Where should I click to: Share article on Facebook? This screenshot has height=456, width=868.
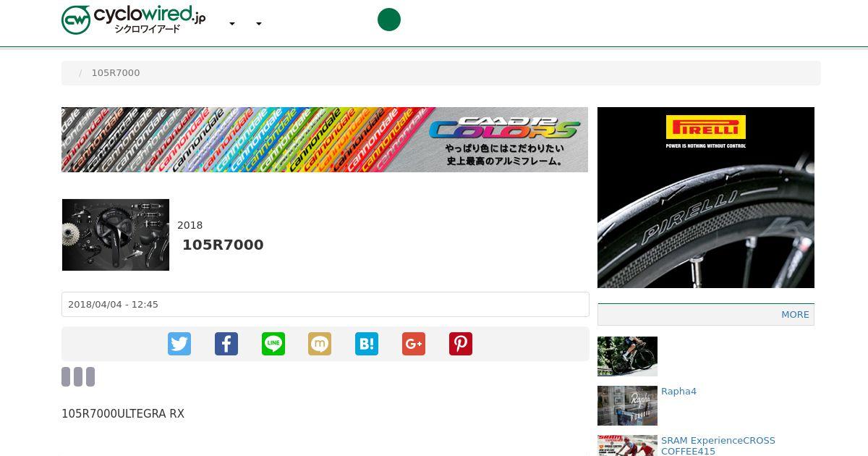pyautogui.click(x=226, y=344)
